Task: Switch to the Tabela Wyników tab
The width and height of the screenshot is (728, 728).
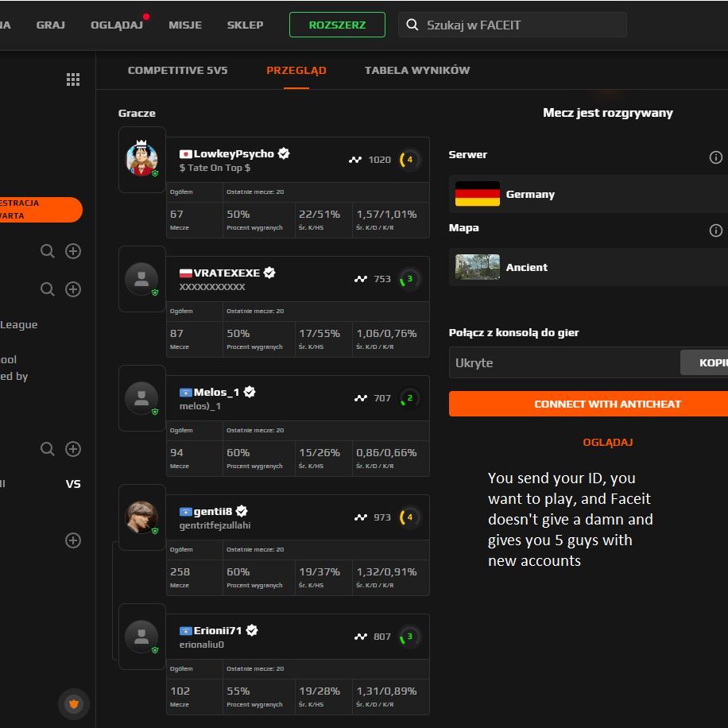Action: (x=416, y=70)
